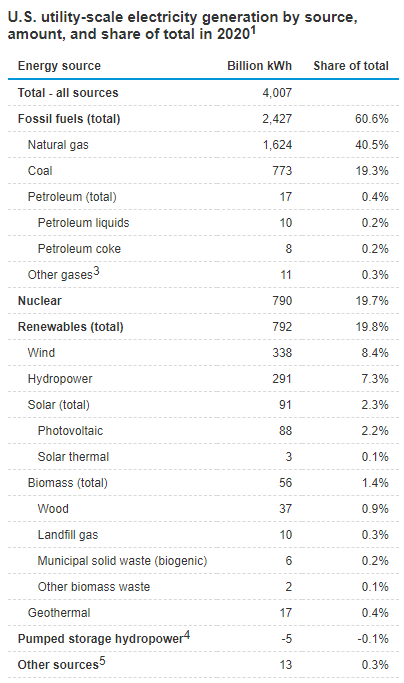Click the Share of total header
The height and width of the screenshot is (683, 404).
351,66
